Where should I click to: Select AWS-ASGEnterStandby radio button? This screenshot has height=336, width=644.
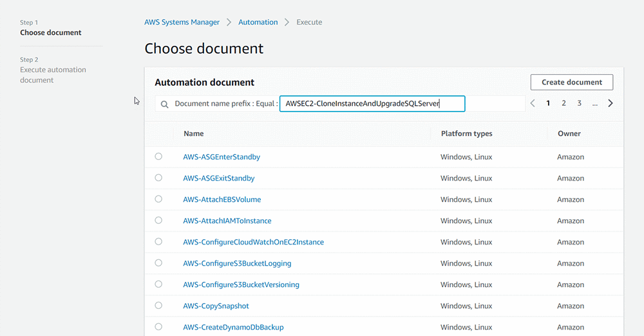[158, 157]
